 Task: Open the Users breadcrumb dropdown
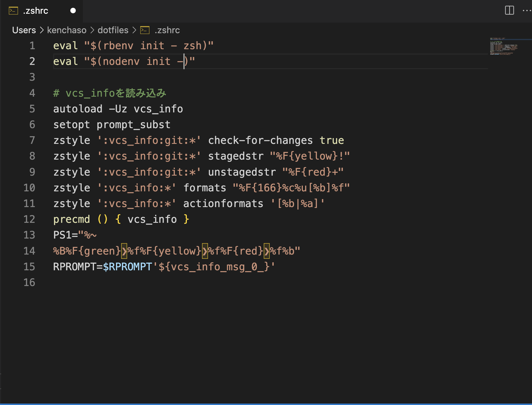[24, 30]
